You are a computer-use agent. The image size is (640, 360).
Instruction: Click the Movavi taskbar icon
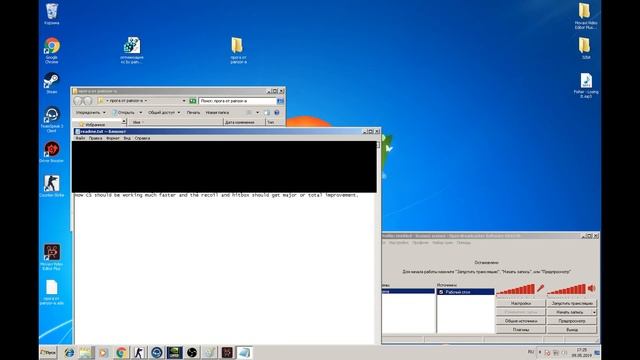click(227, 353)
